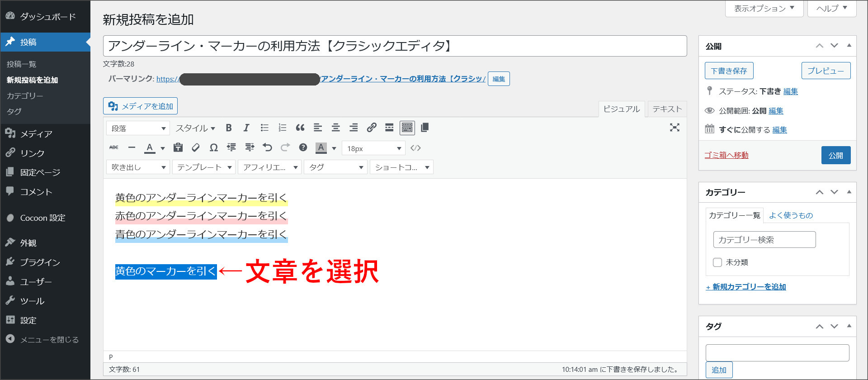Clear formatting with the eraser icon
This screenshot has width=868, height=380.
196,147
